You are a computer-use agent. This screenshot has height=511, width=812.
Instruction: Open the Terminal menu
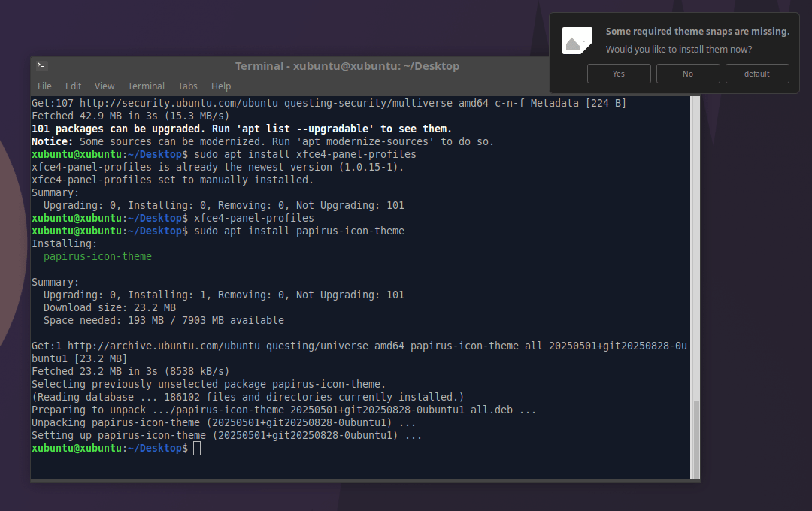point(146,86)
